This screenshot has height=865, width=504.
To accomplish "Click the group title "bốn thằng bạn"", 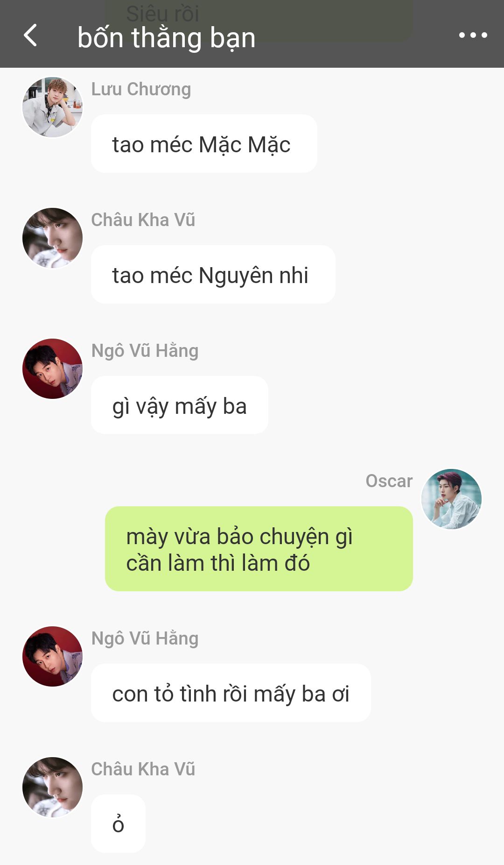I will coord(167,38).
